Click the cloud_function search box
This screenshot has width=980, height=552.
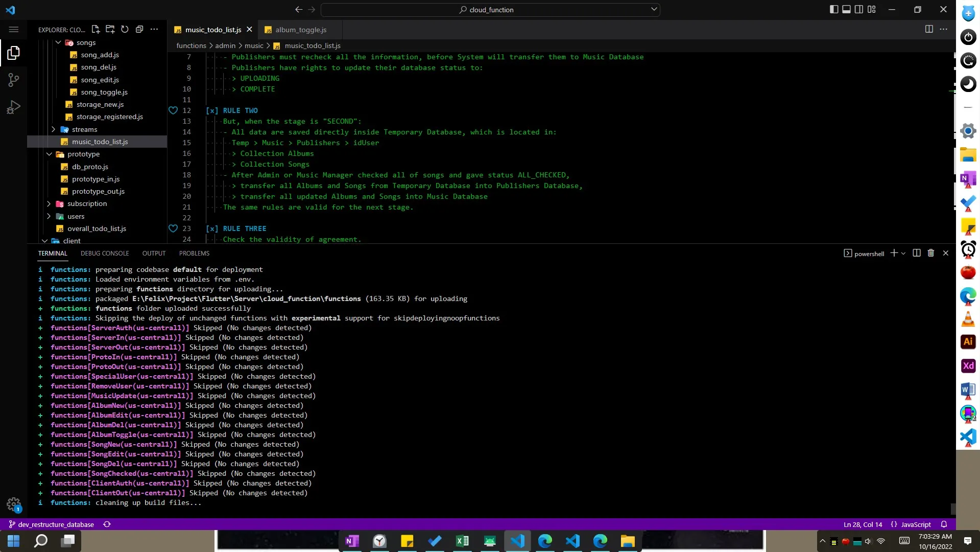coord(490,10)
